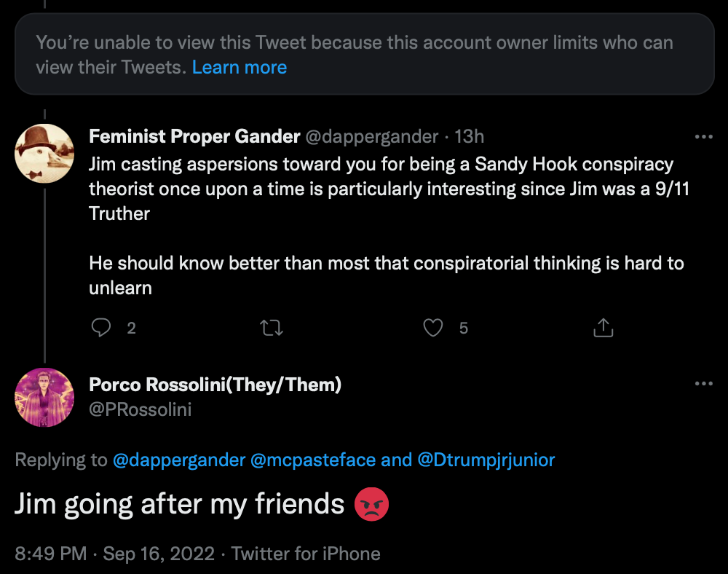This screenshot has height=574, width=728.
Task: Retweet Feminist Proper Gander's tweet
Action: (272, 329)
